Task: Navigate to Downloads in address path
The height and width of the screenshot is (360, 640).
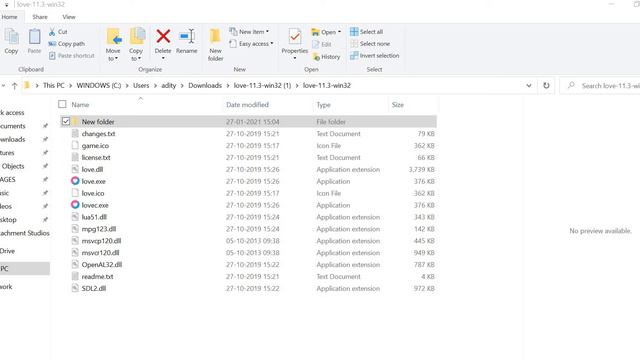Action: coord(205,86)
